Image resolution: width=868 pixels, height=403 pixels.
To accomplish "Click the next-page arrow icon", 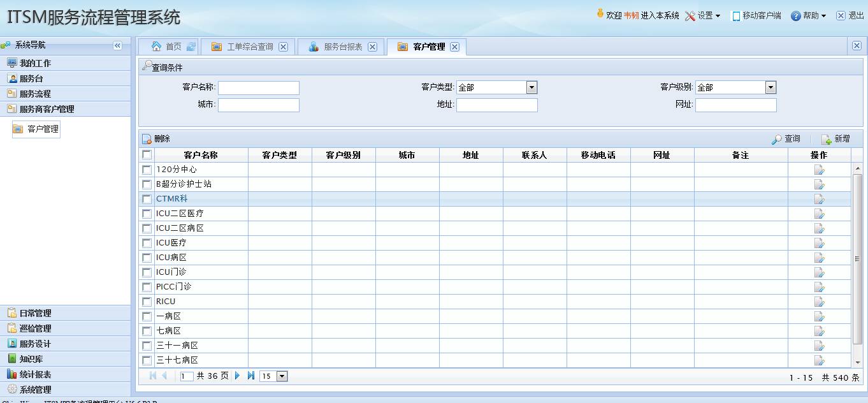I will coord(236,376).
